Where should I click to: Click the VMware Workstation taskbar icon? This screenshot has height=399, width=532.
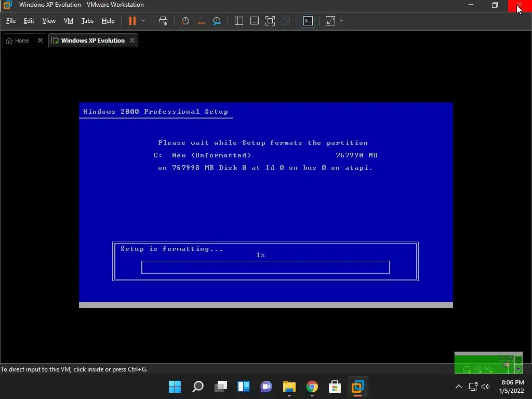coord(358,387)
